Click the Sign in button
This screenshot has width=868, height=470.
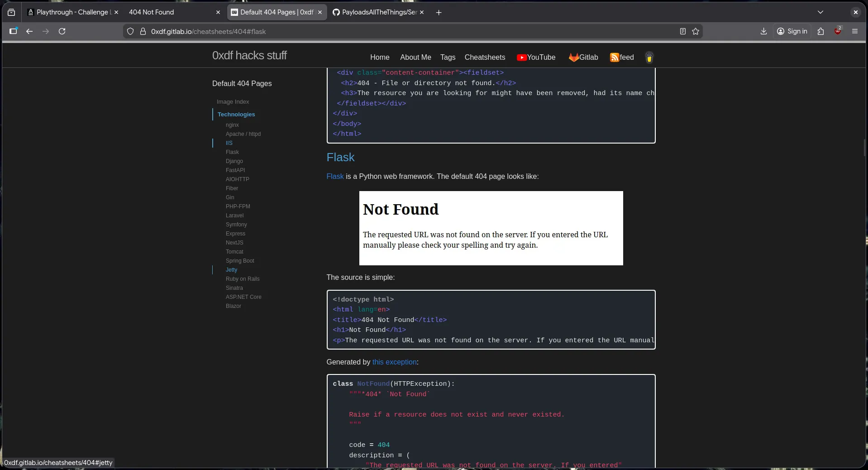click(793, 31)
